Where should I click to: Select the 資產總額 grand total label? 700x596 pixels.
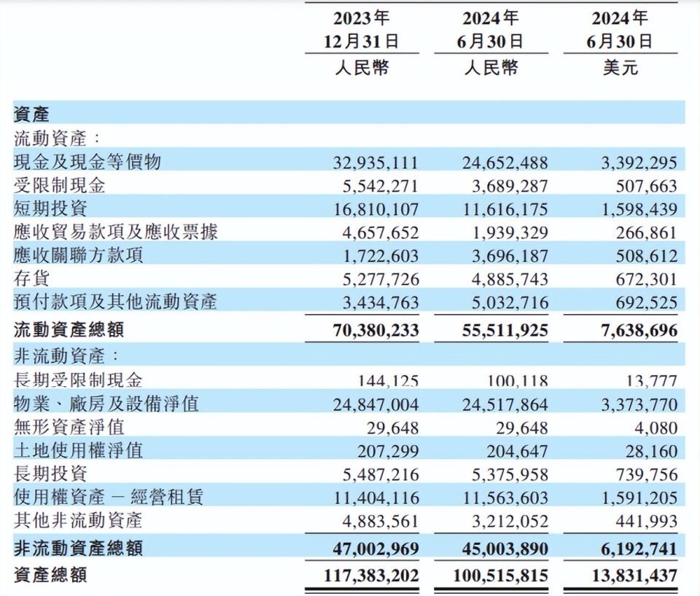[50, 575]
